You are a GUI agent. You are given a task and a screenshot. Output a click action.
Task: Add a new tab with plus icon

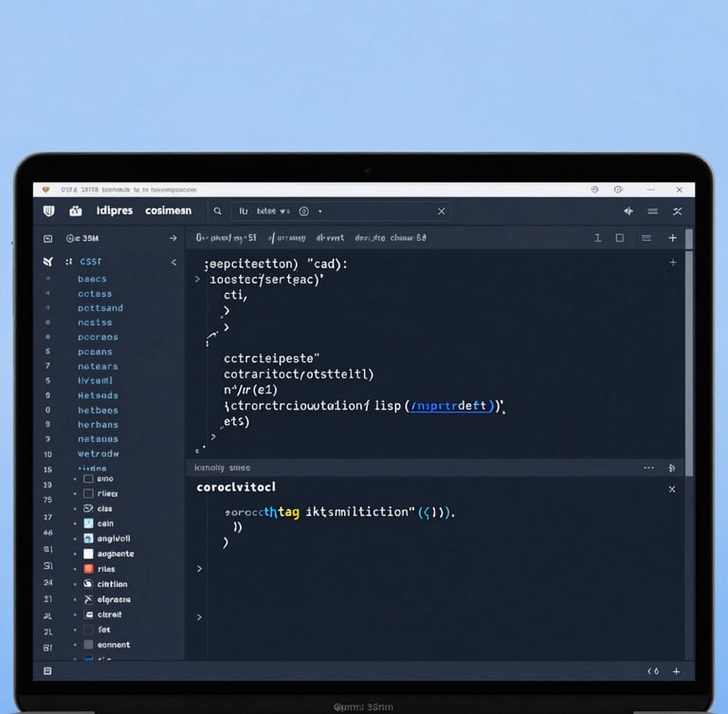672,238
